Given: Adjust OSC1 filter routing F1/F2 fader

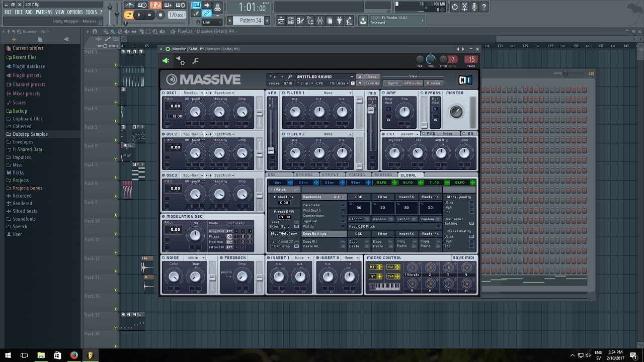Looking at the screenshot, I should [x=259, y=112].
